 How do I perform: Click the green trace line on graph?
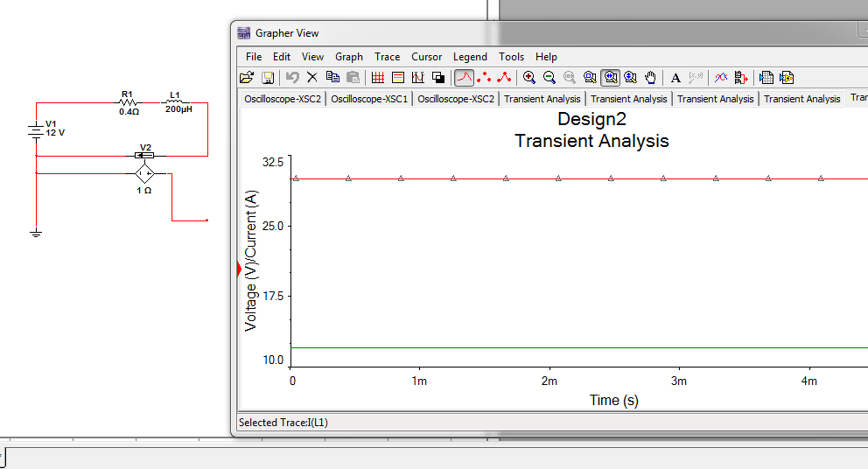click(x=579, y=347)
